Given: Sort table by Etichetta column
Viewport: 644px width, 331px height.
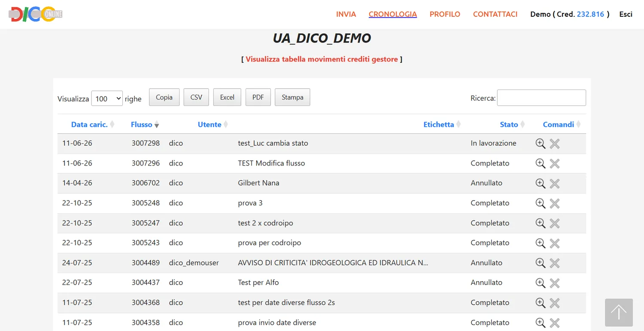Looking at the screenshot, I should tap(439, 125).
